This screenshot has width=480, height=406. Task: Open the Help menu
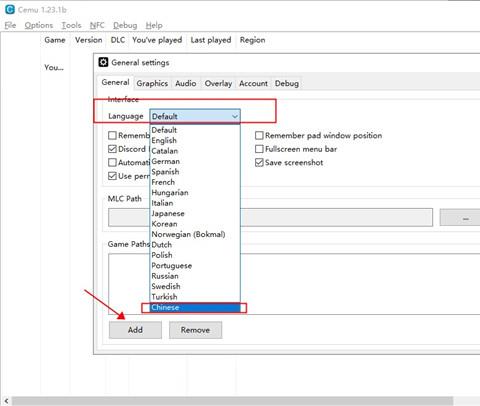[154, 25]
